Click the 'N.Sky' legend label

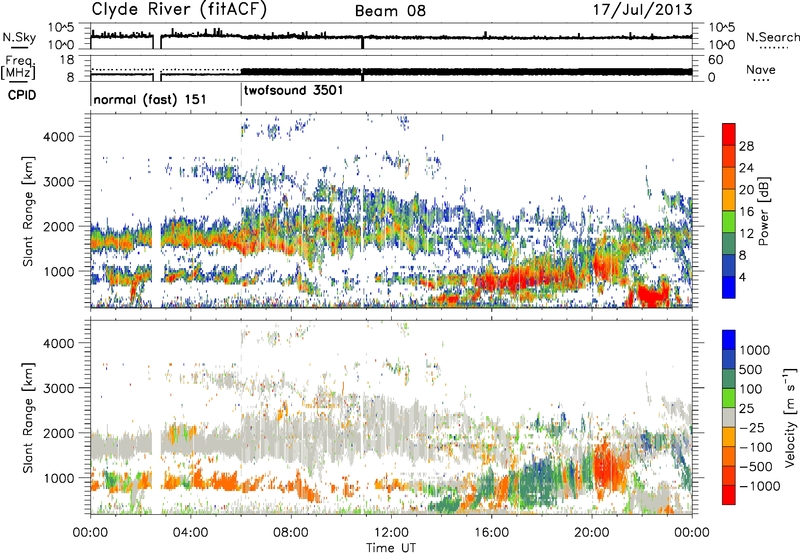point(19,37)
